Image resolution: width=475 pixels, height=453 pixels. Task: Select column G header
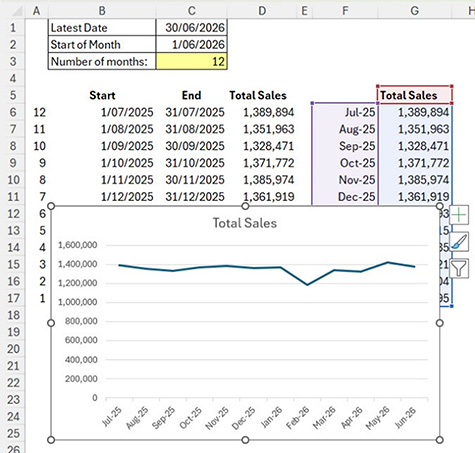(415, 11)
